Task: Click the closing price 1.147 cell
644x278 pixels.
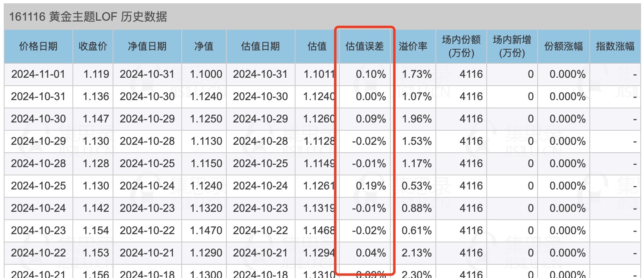Action: 96,119
